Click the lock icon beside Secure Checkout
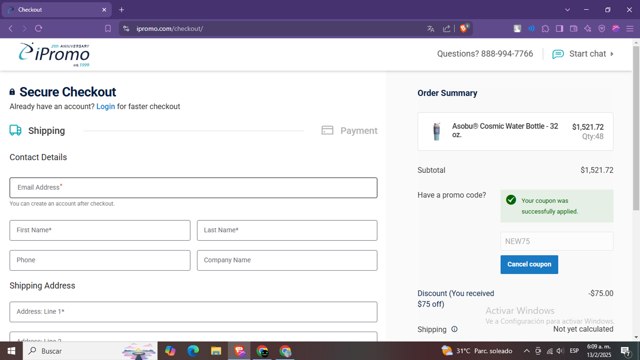The width and height of the screenshot is (640, 360). pos(12,92)
